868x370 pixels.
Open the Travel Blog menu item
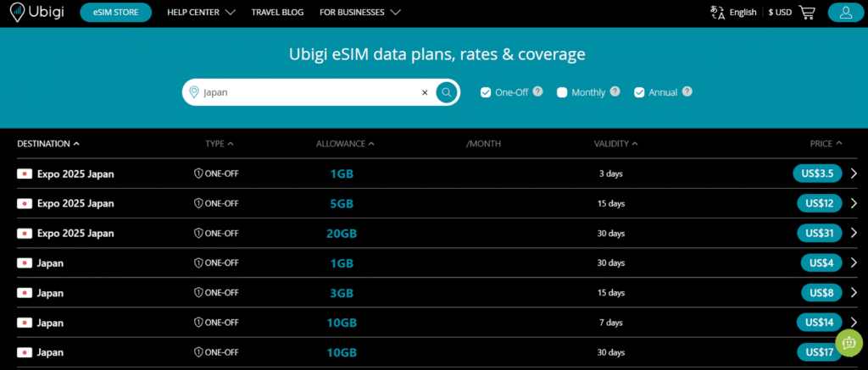[x=276, y=13]
